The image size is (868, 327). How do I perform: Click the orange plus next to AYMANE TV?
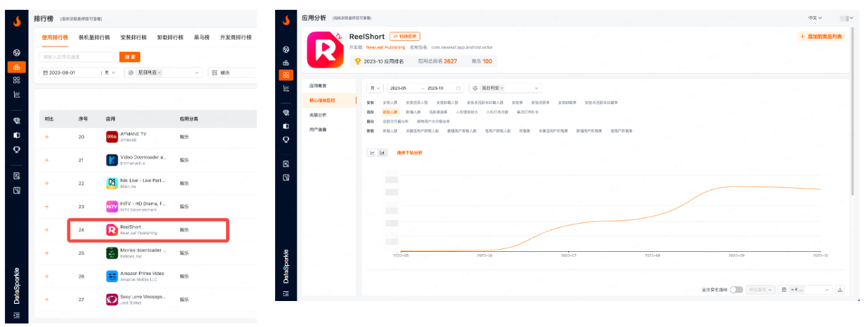pyautogui.click(x=47, y=137)
